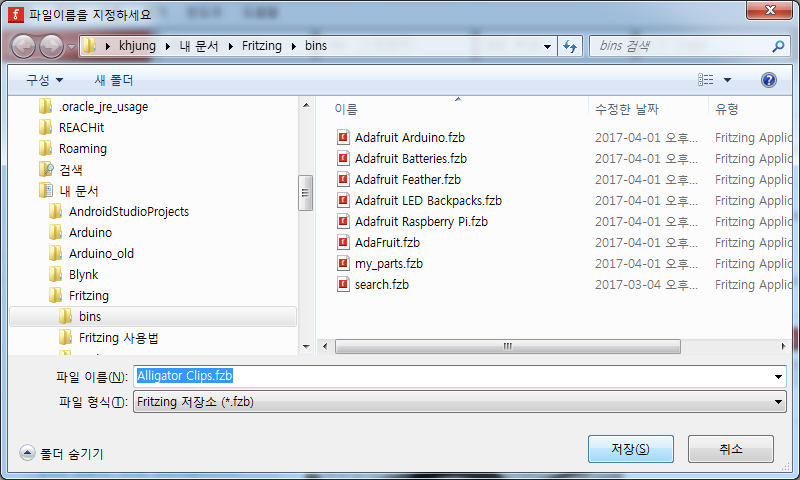Click the my_parts.fzb file icon
800x480 pixels.
pyautogui.click(x=343, y=263)
